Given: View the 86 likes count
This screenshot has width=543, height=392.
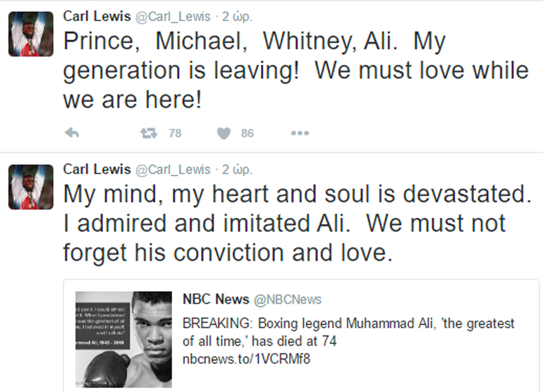Looking at the screenshot, I should click(x=247, y=133).
